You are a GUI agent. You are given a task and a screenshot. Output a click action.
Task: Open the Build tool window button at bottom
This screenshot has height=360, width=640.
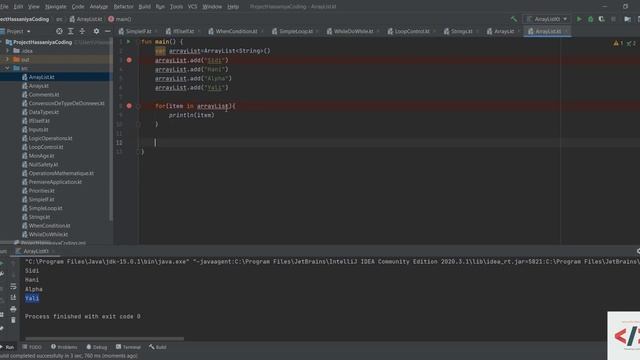click(158, 347)
